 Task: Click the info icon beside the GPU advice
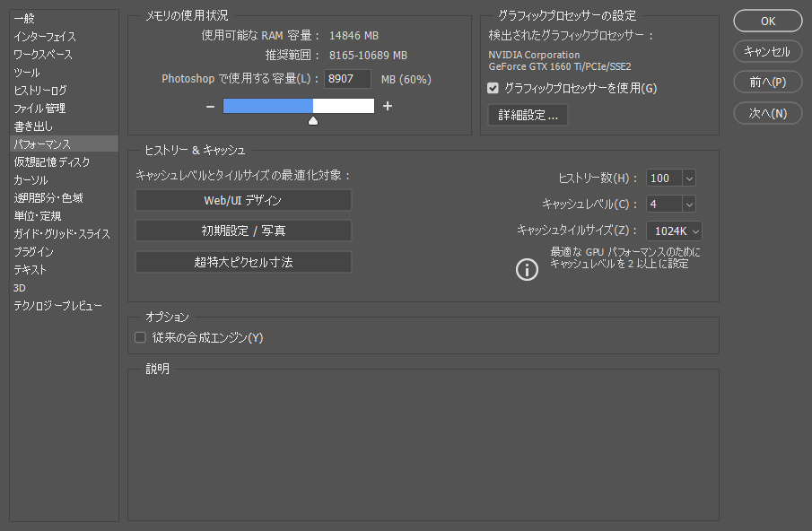(x=527, y=269)
